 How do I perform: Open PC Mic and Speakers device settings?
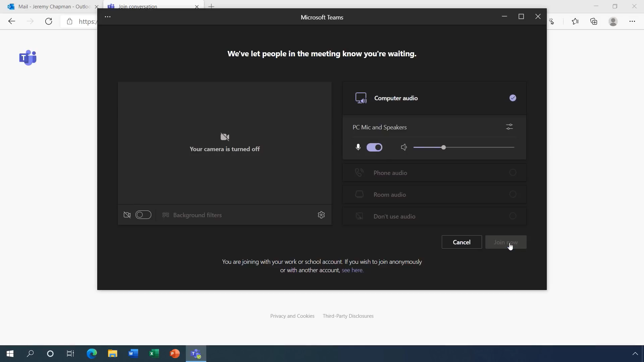509,127
